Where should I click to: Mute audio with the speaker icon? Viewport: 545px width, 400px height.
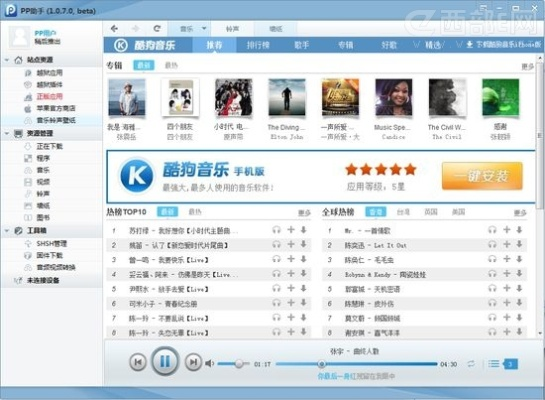[x=210, y=364]
